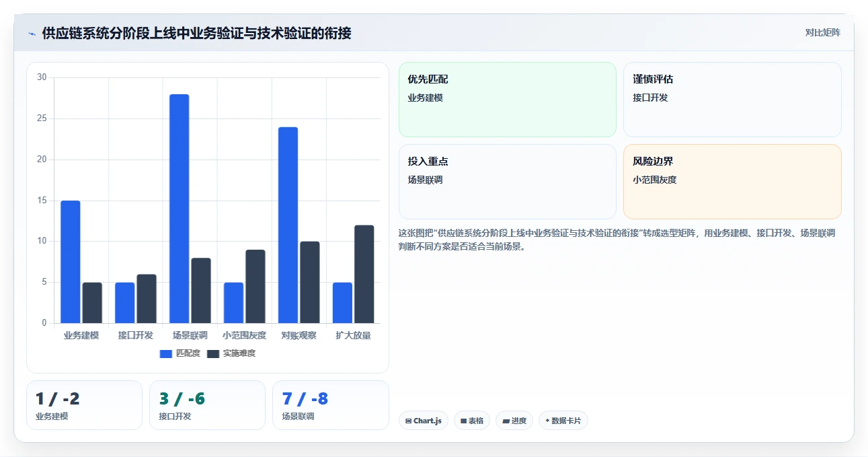This screenshot has width=868, height=457.
Task: Click the blue 匹配度 bar for 接口开发
Action: (124, 303)
